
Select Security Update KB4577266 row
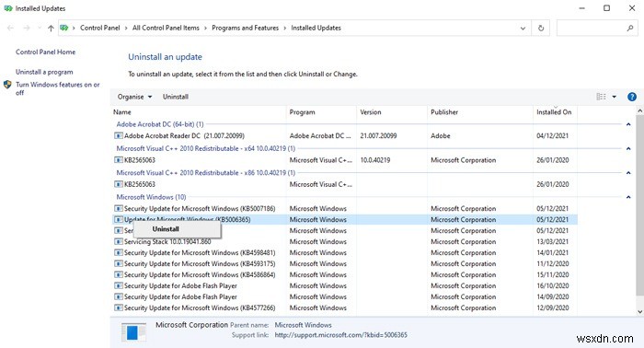pyautogui.click(x=344, y=307)
